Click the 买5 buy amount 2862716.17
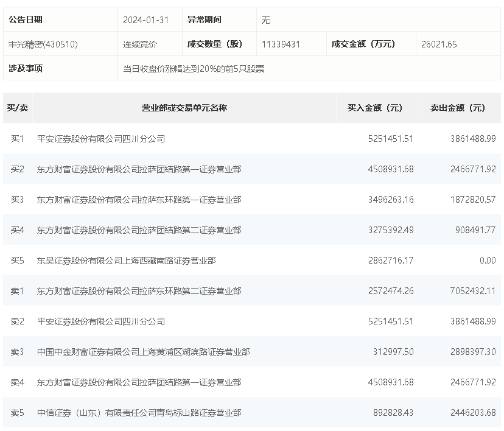 click(x=390, y=261)
